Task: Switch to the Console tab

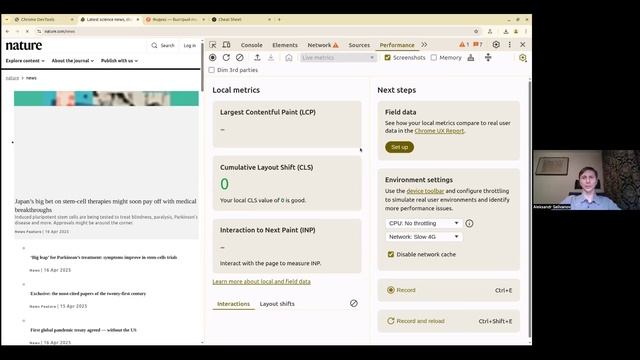Action: pyautogui.click(x=251, y=45)
